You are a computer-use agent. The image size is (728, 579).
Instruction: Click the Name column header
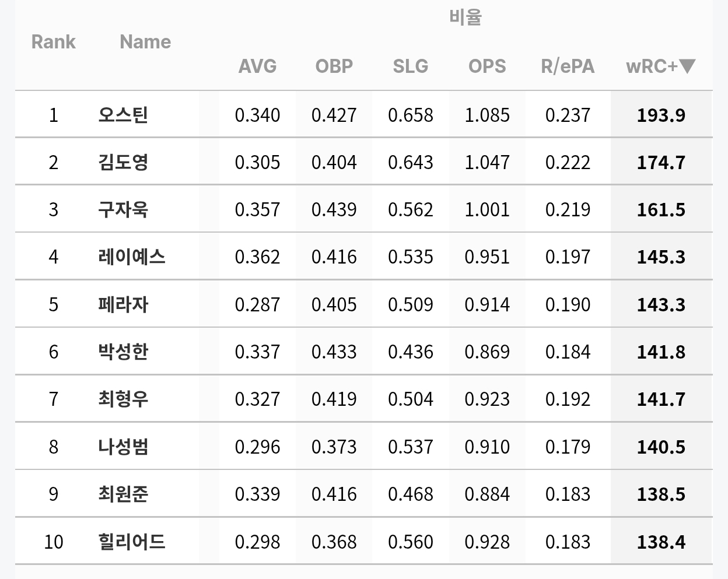(145, 42)
